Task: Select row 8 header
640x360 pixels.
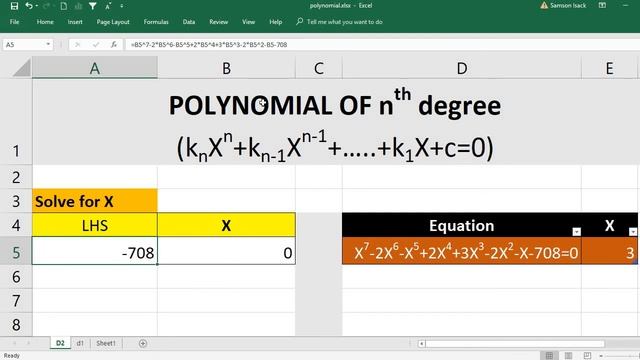Action: click(x=16, y=324)
